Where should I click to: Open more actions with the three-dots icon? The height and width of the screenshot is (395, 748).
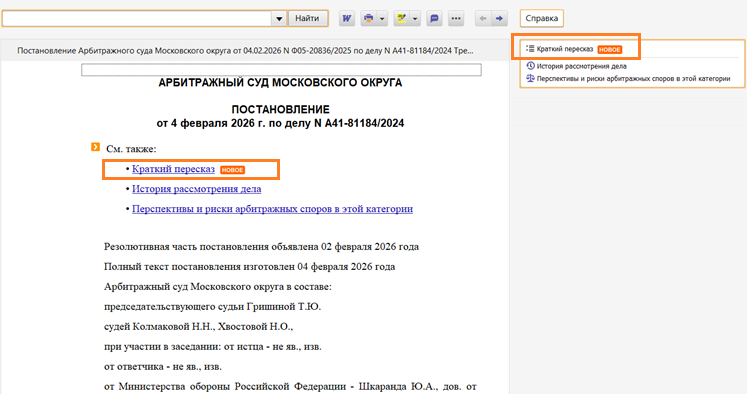pyautogui.click(x=456, y=19)
